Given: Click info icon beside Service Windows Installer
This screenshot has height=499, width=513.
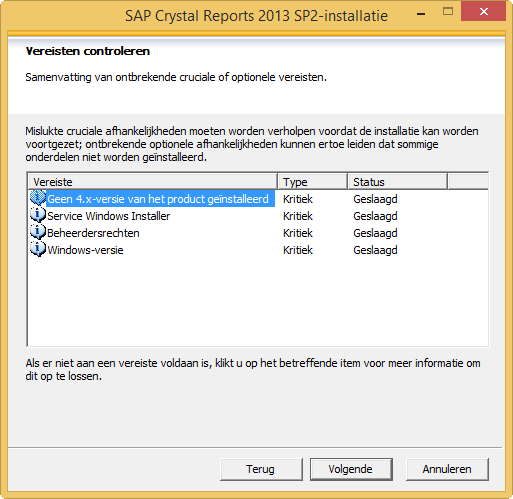Looking at the screenshot, I should click(x=38, y=215).
